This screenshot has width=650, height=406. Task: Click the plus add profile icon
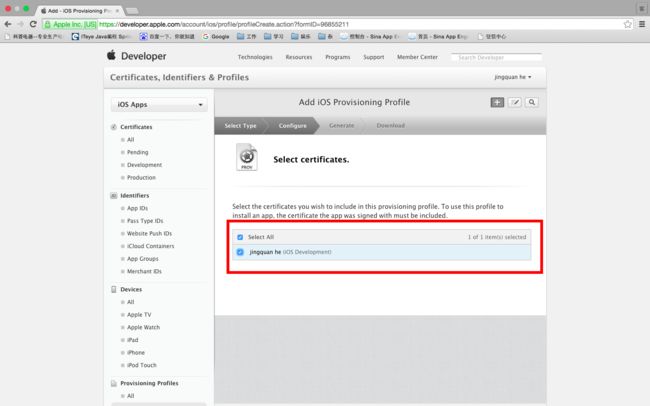coord(497,102)
